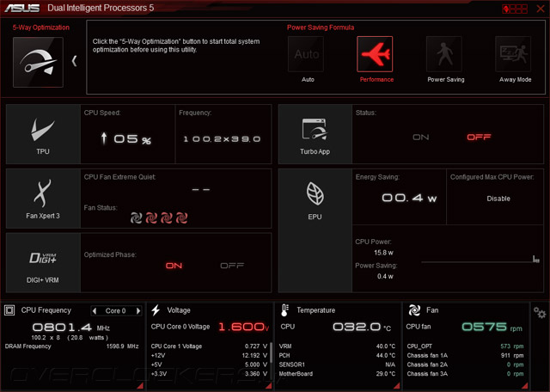Viewport: 550px width, 392px height.
Task: Set Optimized Phase to OFF
Action: (x=232, y=266)
